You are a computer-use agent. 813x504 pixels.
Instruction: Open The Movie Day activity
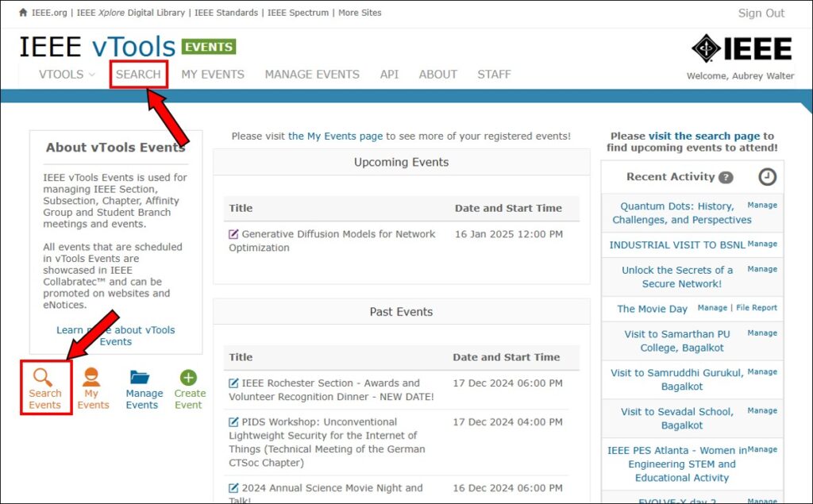[x=653, y=309]
